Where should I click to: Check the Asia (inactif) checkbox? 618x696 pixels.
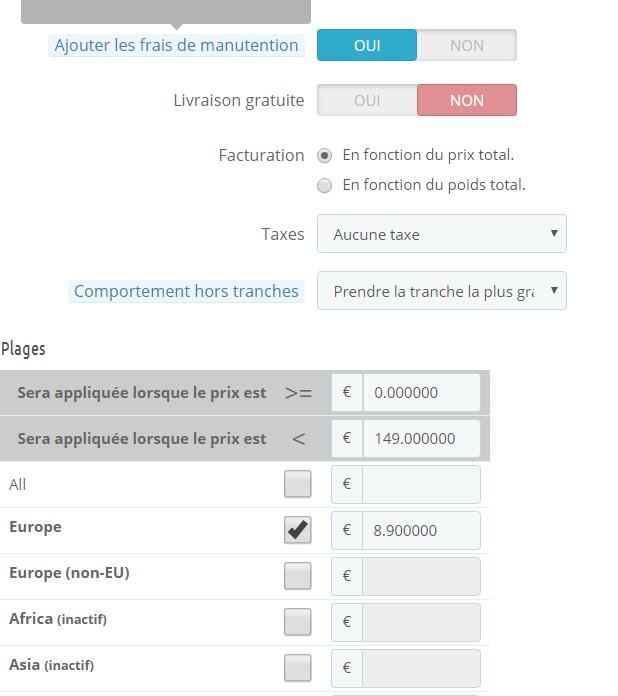(x=297, y=668)
